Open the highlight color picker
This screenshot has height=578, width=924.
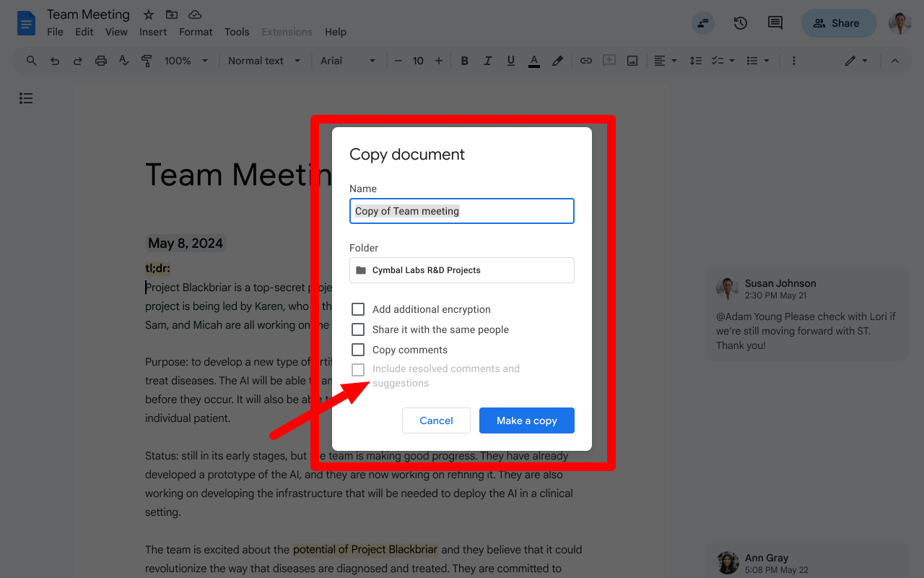(x=557, y=61)
